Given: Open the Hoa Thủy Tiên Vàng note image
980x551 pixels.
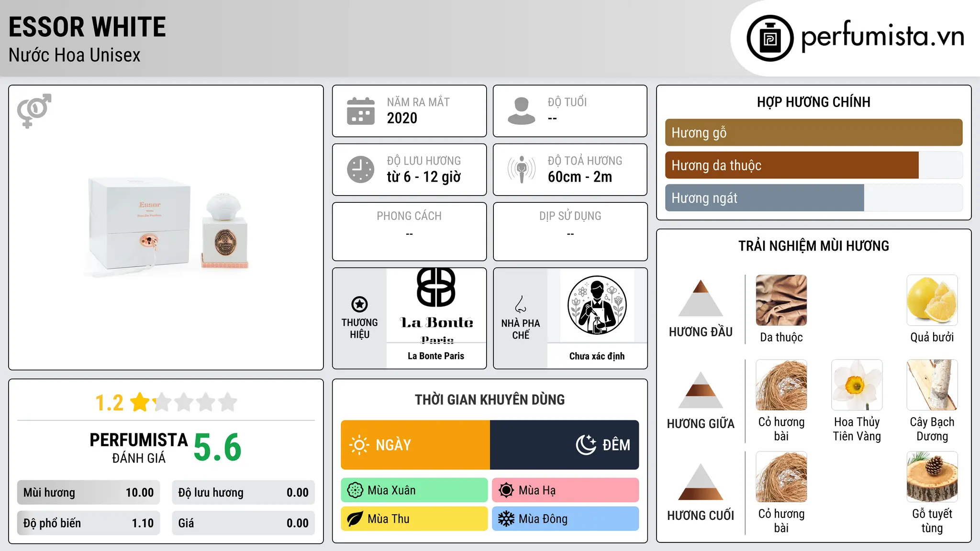Looking at the screenshot, I should pyautogui.click(x=857, y=385).
